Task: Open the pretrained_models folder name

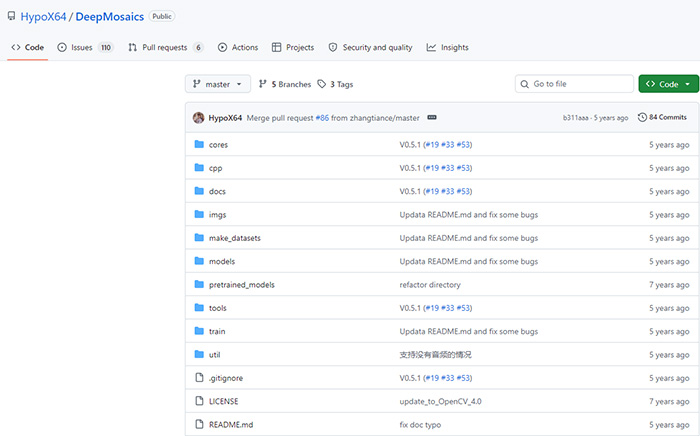Action: point(242,284)
